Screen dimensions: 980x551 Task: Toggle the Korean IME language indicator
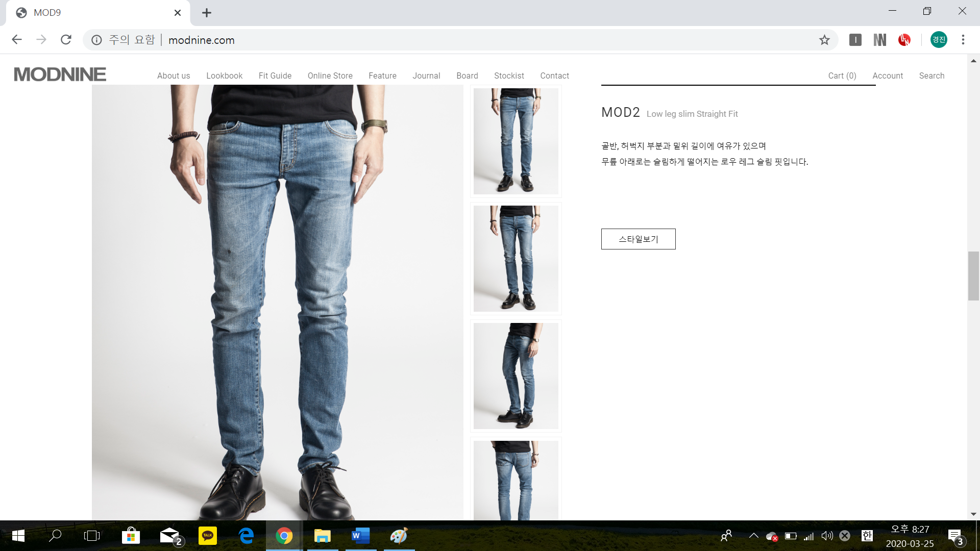tap(867, 536)
